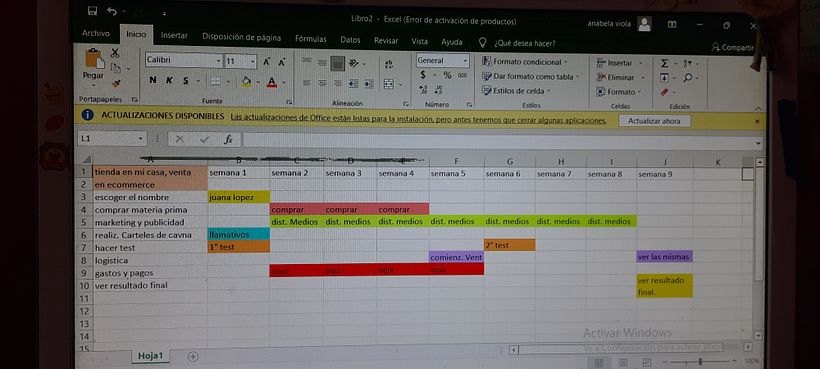Undo the last action in the quick access toolbar
The width and height of the screenshot is (820, 369).
pos(111,10)
